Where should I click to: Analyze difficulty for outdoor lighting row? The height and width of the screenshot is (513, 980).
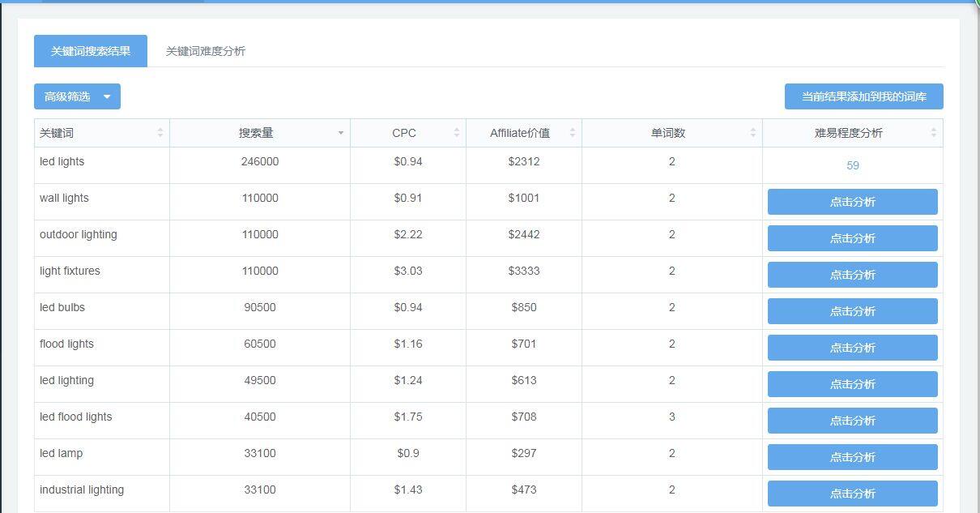coord(852,238)
